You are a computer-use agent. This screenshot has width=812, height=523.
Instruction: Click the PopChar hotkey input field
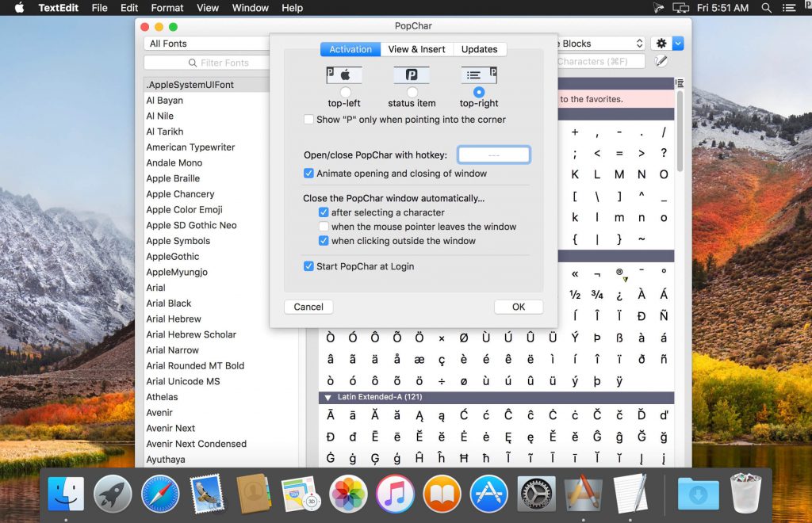coord(493,154)
